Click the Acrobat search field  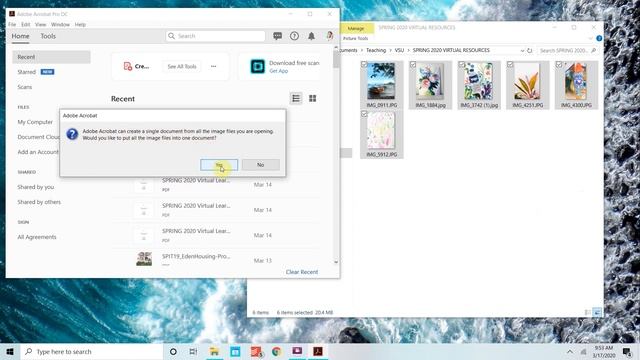[x=216, y=36]
